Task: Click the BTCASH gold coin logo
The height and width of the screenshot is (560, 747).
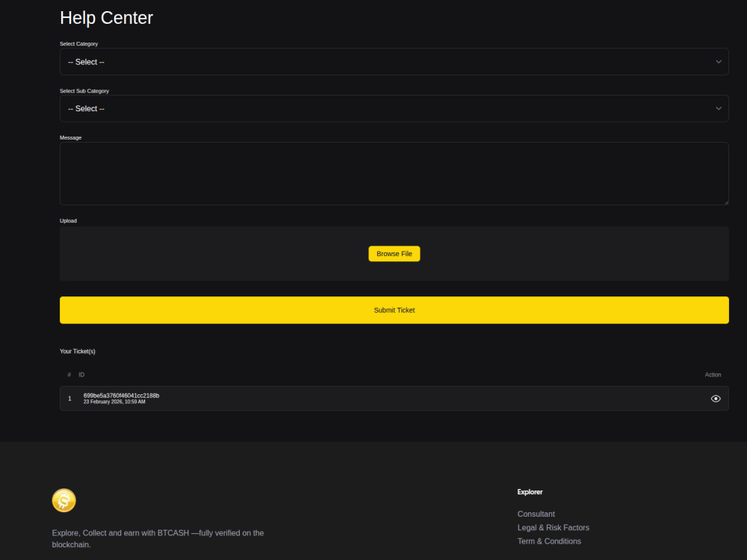Action: (x=63, y=500)
